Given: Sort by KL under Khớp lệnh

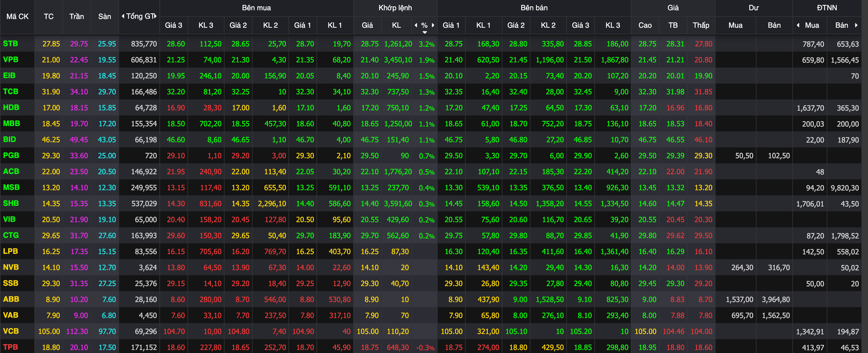Looking at the screenshot, I should (x=396, y=25).
